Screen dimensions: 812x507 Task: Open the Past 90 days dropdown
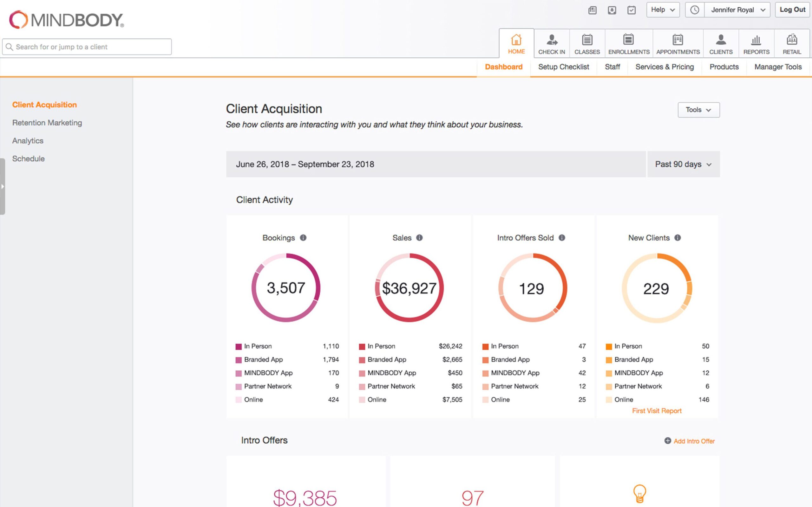683,164
